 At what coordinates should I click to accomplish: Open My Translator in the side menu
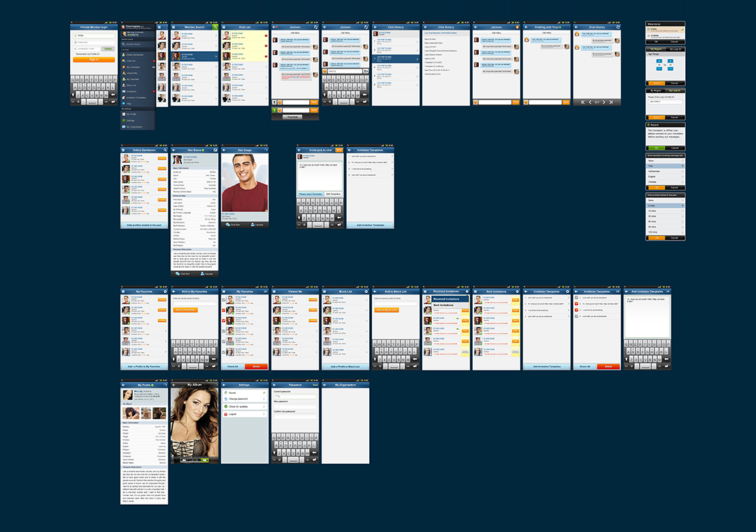(x=138, y=67)
